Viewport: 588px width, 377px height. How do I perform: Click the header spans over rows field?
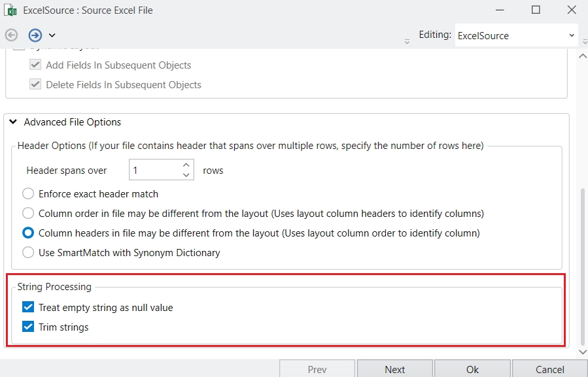click(154, 171)
